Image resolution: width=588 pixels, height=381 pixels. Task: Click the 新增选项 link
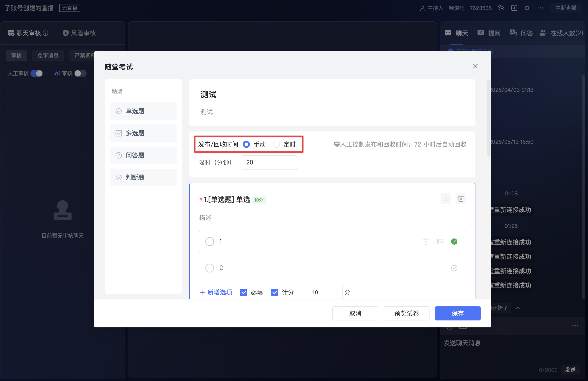(x=216, y=292)
